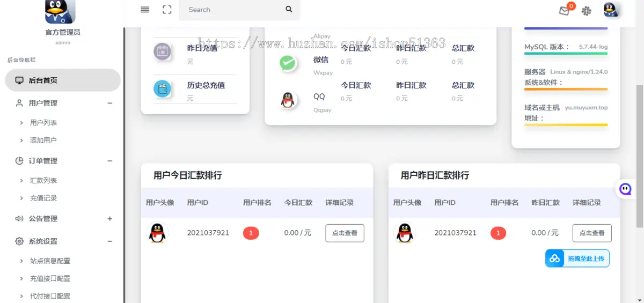Click the fullscreen toggle icon
This screenshot has width=644, height=303.
pyautogui.click(x=167, y=10)
